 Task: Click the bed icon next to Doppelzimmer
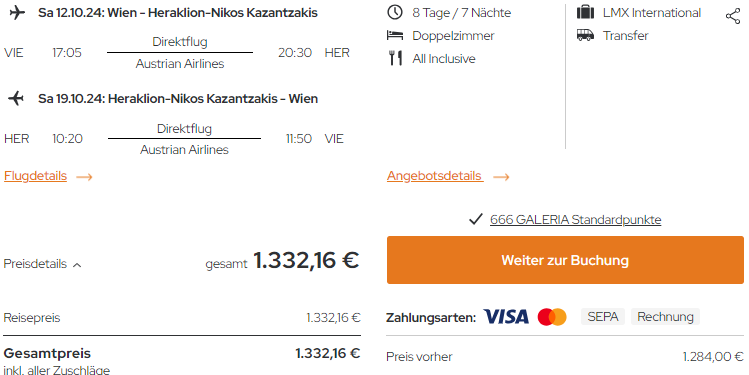pos(395,35)
